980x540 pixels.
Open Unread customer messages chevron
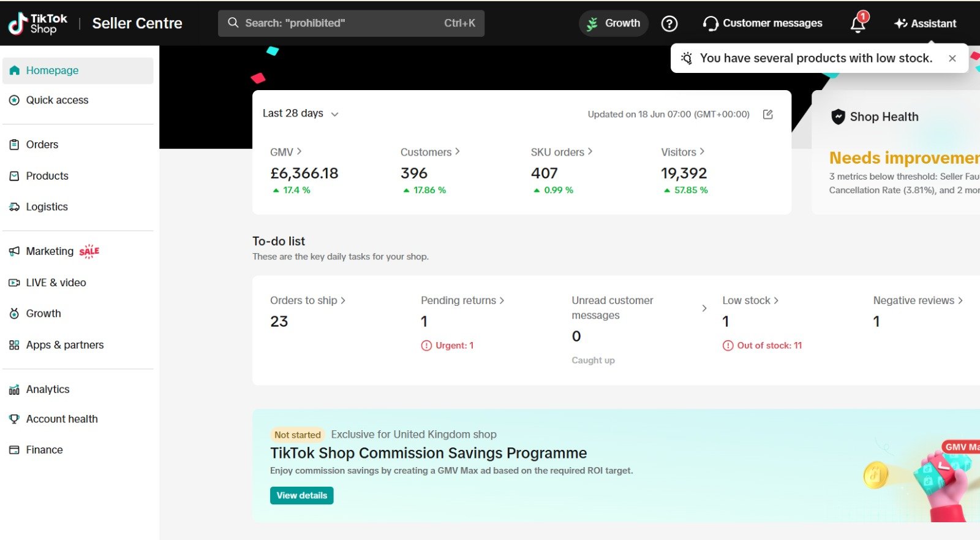704,308
